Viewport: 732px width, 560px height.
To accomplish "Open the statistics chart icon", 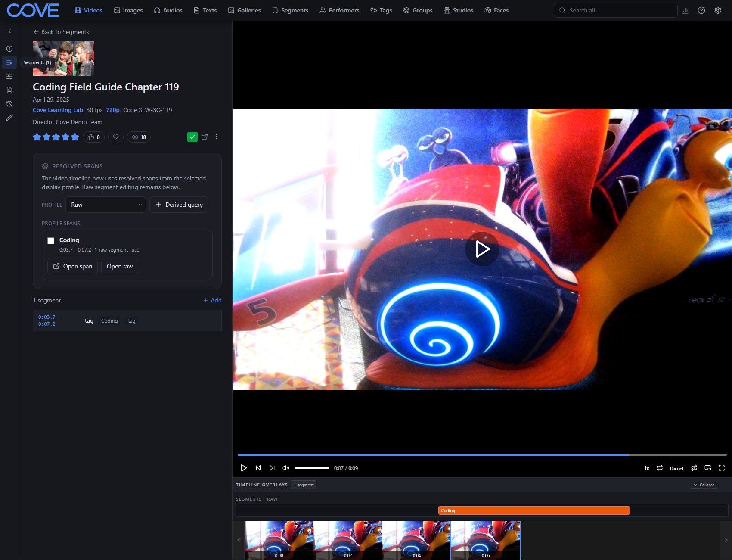I will [685, 10].
